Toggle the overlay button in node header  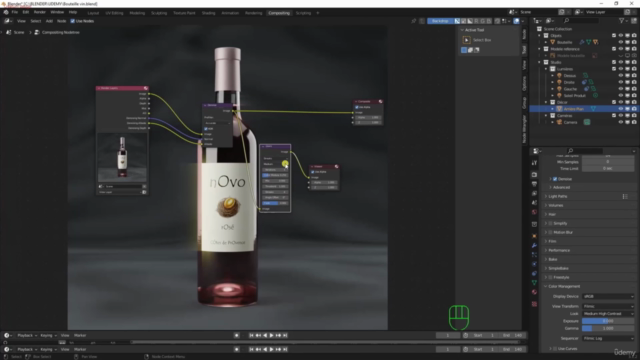coord(516,21)
